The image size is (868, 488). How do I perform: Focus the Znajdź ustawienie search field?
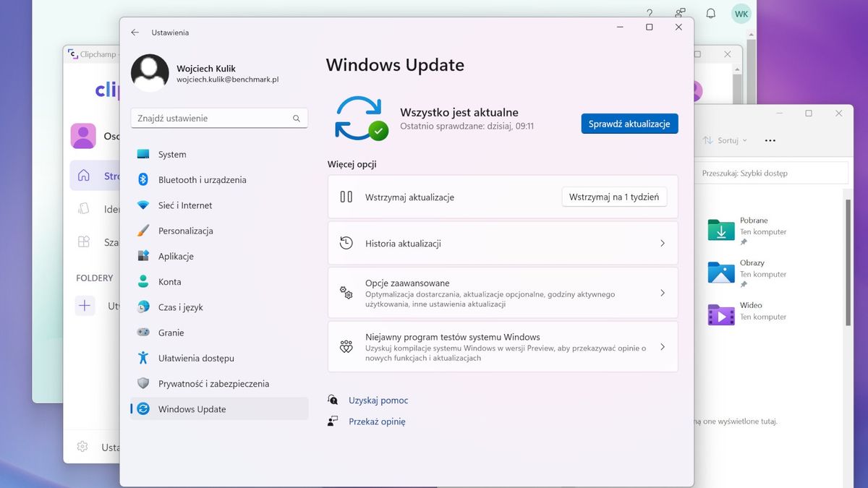pos(219,118)
